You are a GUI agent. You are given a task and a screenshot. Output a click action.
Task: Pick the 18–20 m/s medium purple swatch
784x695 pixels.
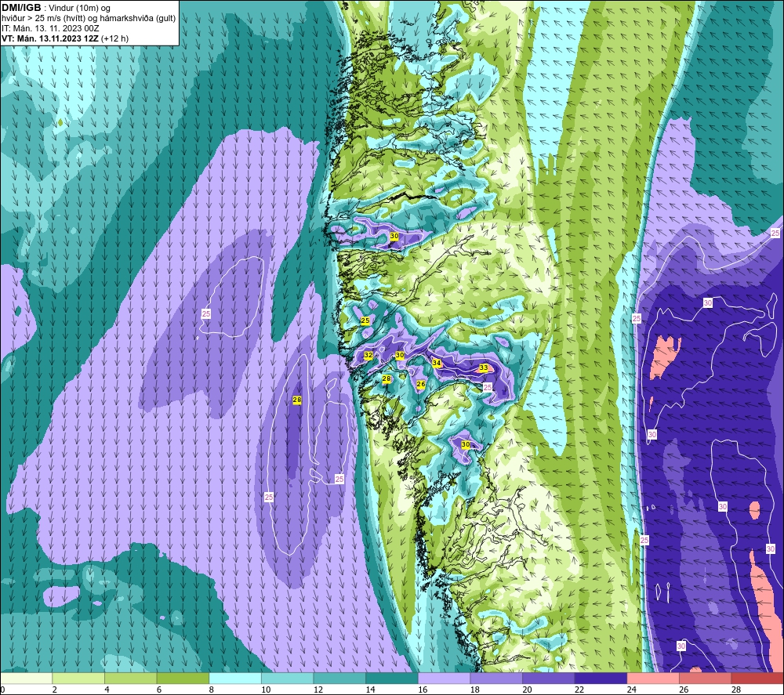click(496, 678)
